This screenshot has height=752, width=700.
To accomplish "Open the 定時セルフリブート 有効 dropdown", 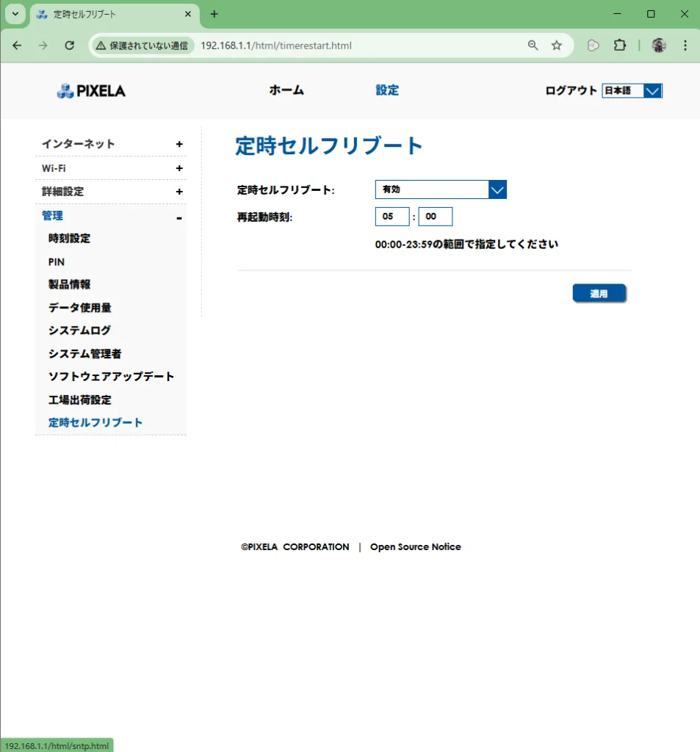I will point(441,189).
